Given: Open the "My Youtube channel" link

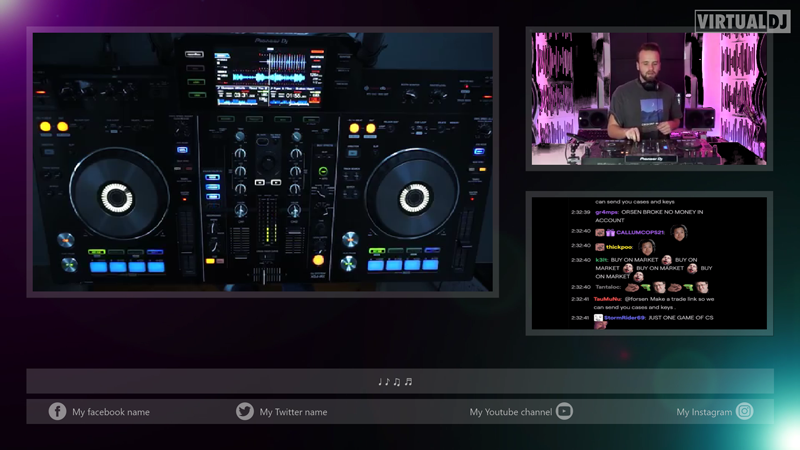Looking at the screenshot, I should click(x=510, y=412).
